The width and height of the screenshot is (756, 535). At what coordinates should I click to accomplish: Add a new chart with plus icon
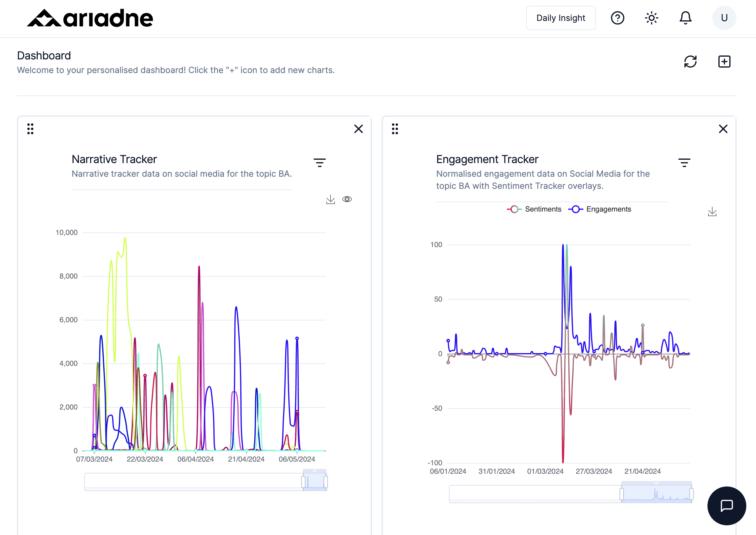click(x=724, y=62)
